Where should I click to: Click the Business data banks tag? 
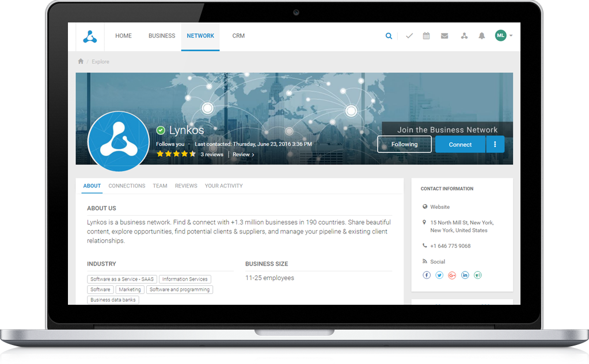[113, 300]
